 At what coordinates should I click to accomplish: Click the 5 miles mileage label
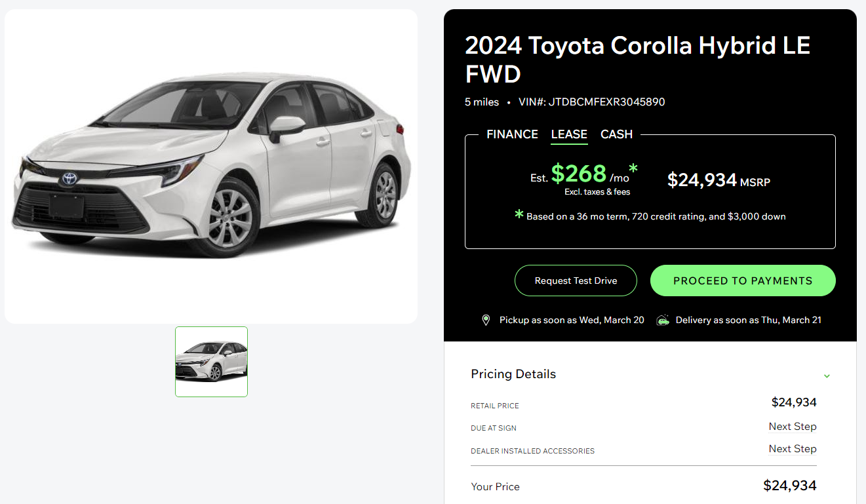point(482,102)
